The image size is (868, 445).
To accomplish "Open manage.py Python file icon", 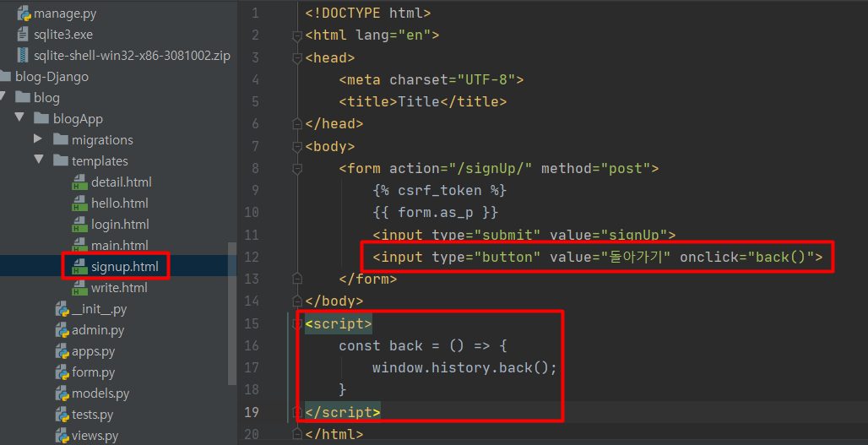I will (24, 14).
